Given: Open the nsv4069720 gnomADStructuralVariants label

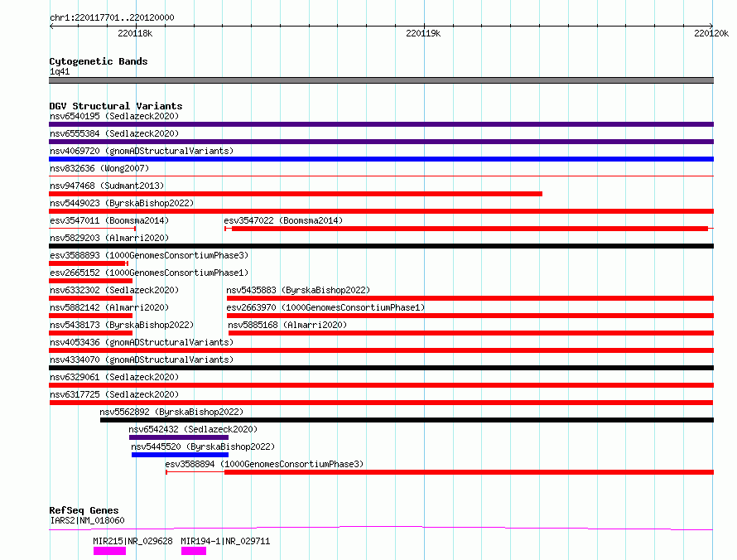Looking at the screenshot, I should pos(142,151).
